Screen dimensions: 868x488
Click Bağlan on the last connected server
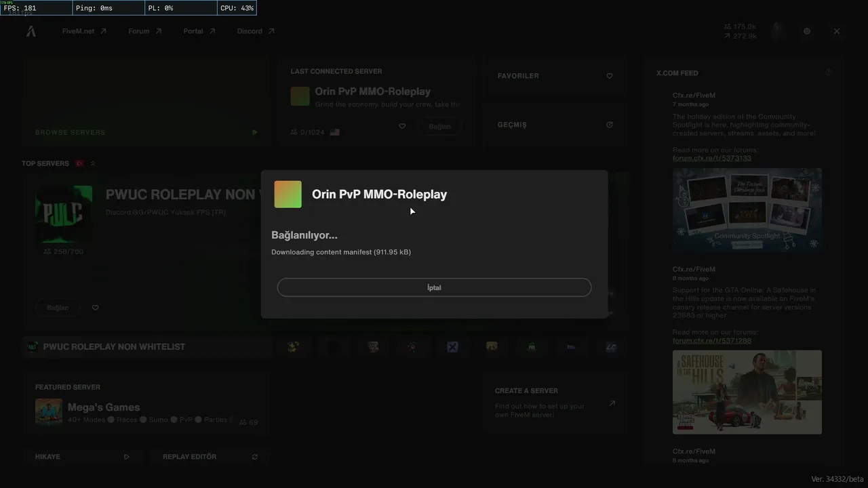pyautogui.click(x=439, y=126)
